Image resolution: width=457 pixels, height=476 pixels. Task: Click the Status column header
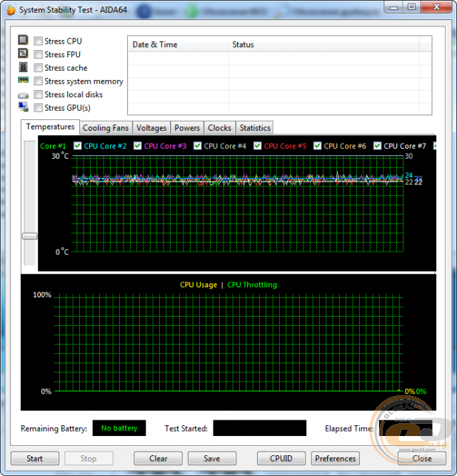pyautogui.click(x=323, y=44)
